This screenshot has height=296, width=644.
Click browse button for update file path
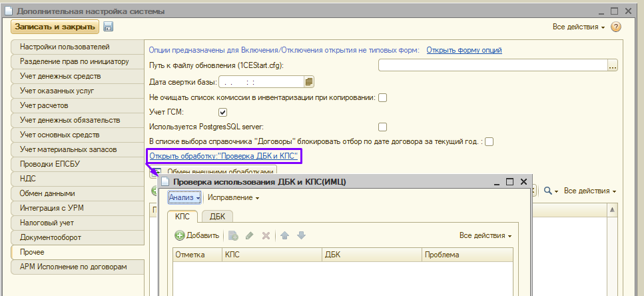pyautogui.click(x=613, y=65)
